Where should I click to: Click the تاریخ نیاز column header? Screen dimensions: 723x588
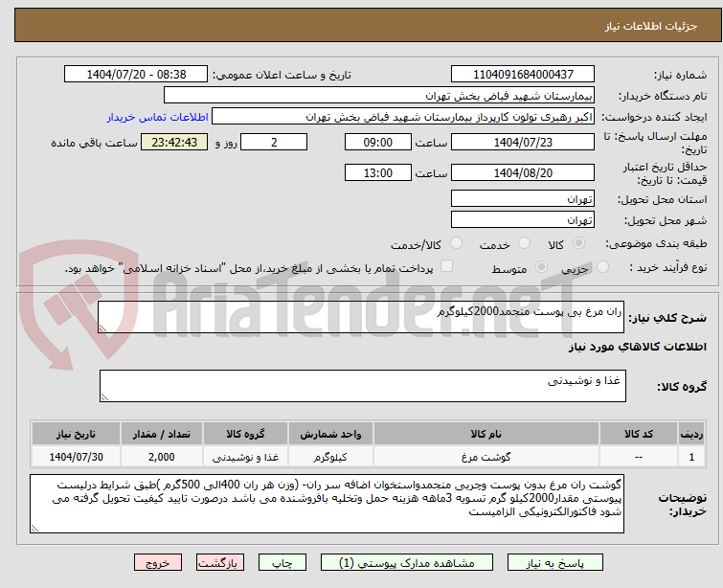pos(76,434)
